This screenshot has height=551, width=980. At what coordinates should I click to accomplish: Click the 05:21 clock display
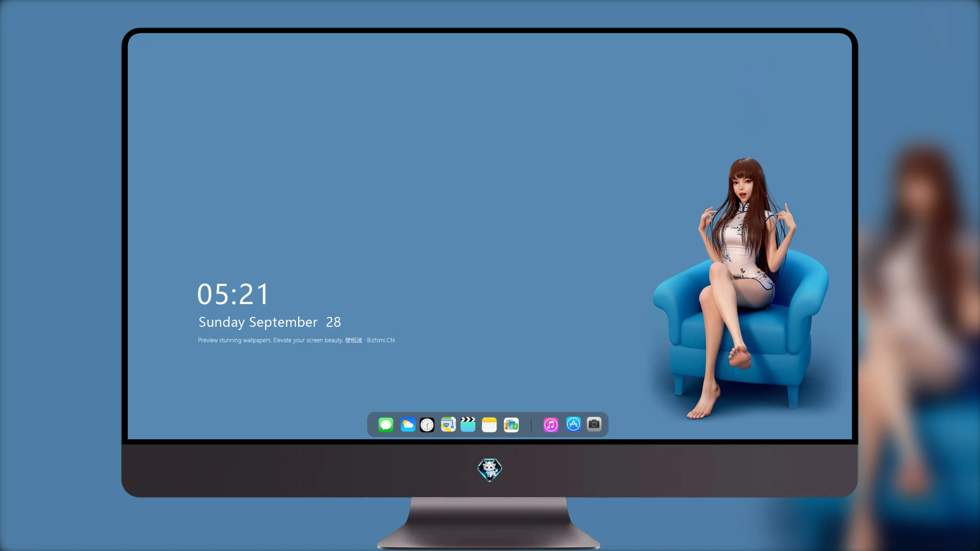[233, 294]
